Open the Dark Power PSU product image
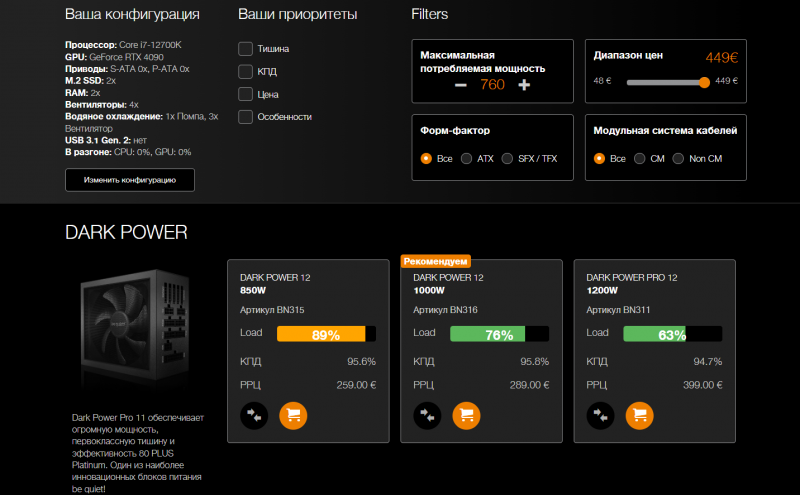 point(135,328)
